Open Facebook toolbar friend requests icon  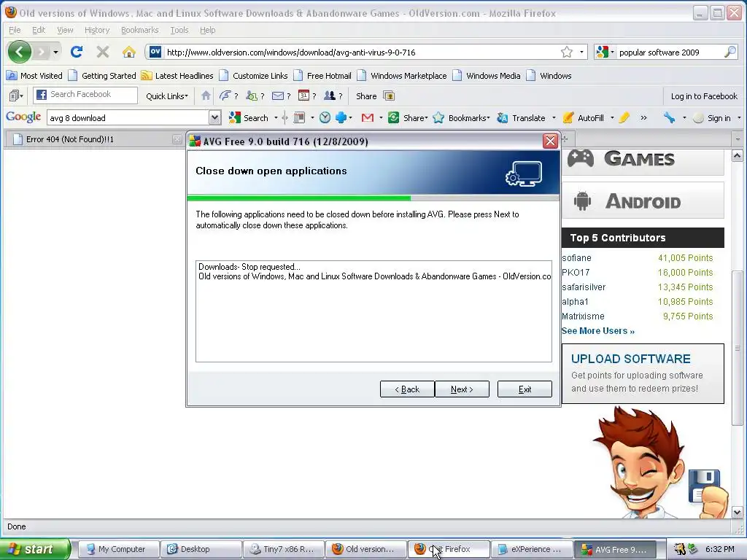click(x=252, y=96)
